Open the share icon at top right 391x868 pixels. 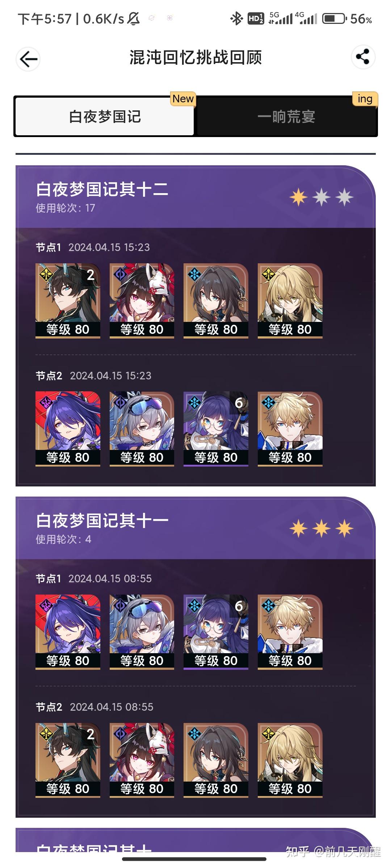click(x=363, y=57)
